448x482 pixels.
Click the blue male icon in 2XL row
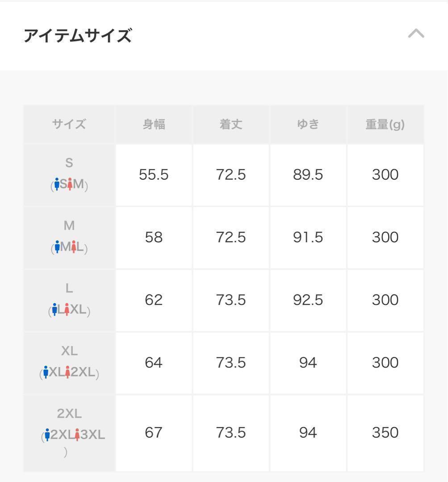click(x=47, y=434)
